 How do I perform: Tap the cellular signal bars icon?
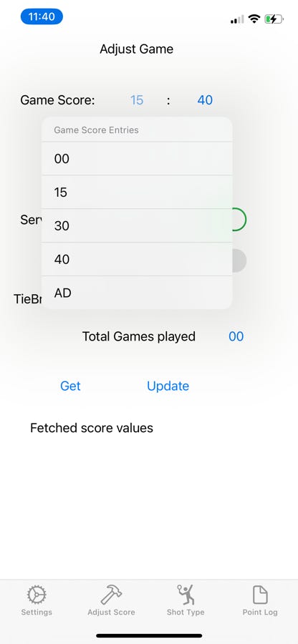tap(237, 19)
